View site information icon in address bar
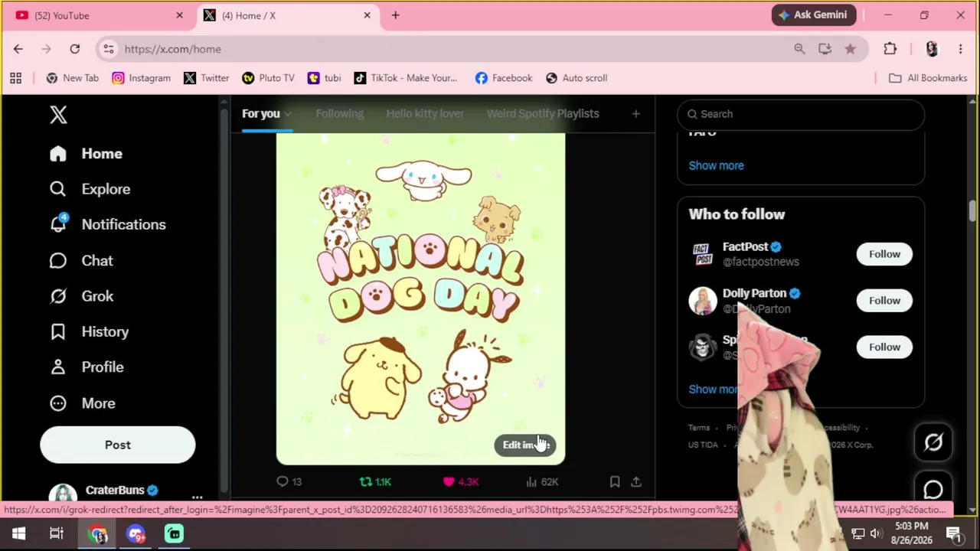This screenshot has height=551, width=980. pos(109,49)
